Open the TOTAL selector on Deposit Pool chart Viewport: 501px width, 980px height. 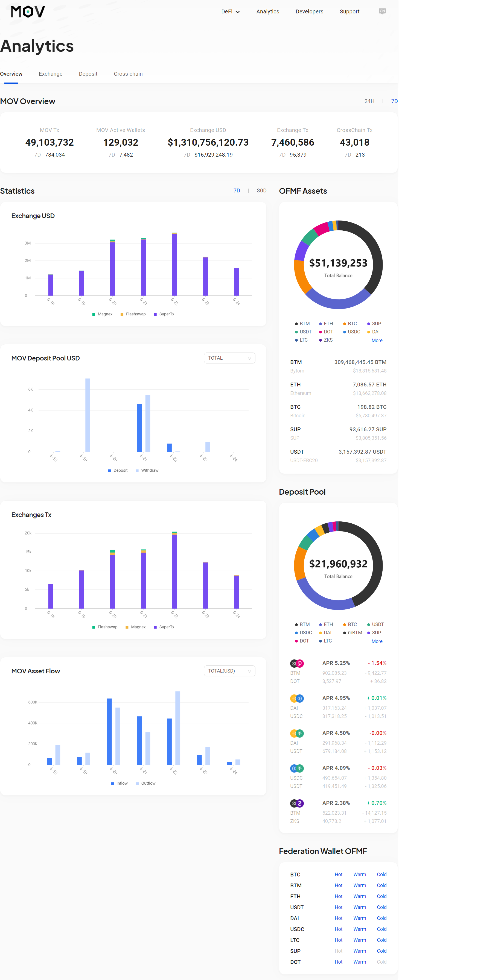pyautogui.click(x=229, y=358)
